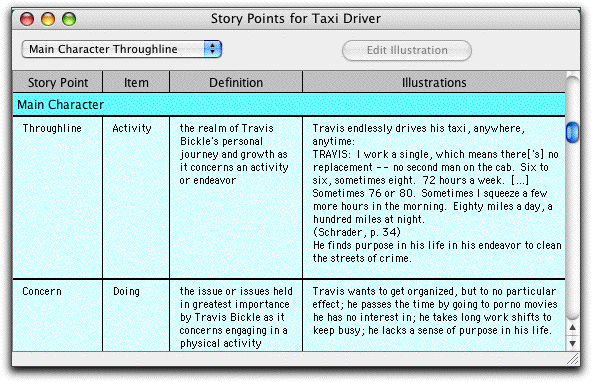This screenshot has width=592, height=382.
Task: Click the Item column header
Action: tap(136, 82)
